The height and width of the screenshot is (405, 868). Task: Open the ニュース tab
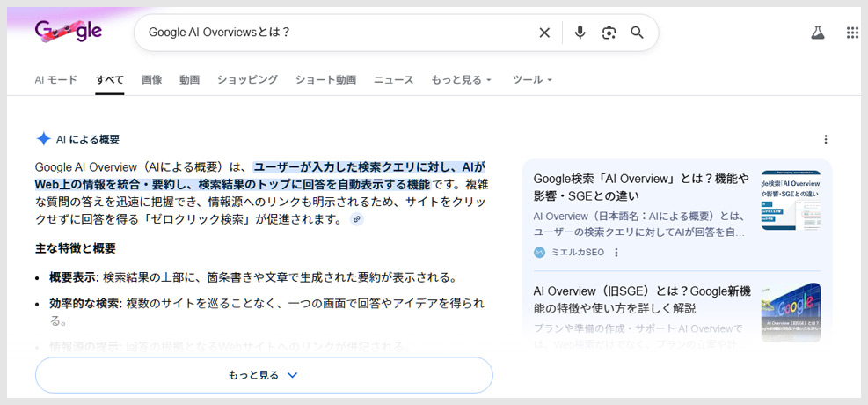point(394,80)
